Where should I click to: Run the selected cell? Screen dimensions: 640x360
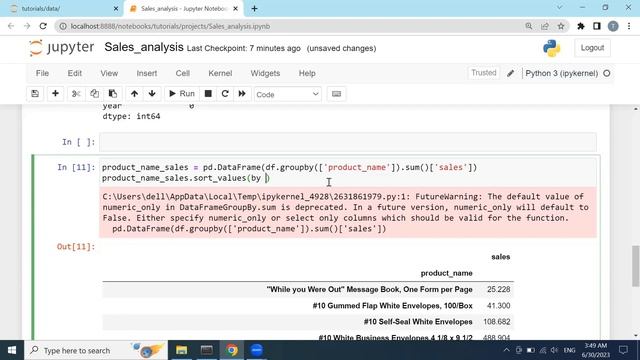(182, 94)
